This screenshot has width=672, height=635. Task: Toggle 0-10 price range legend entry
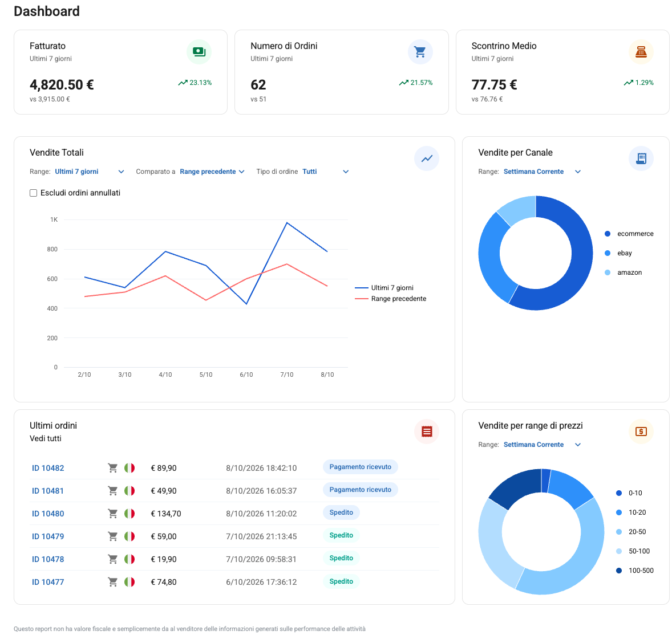point(629,493)
